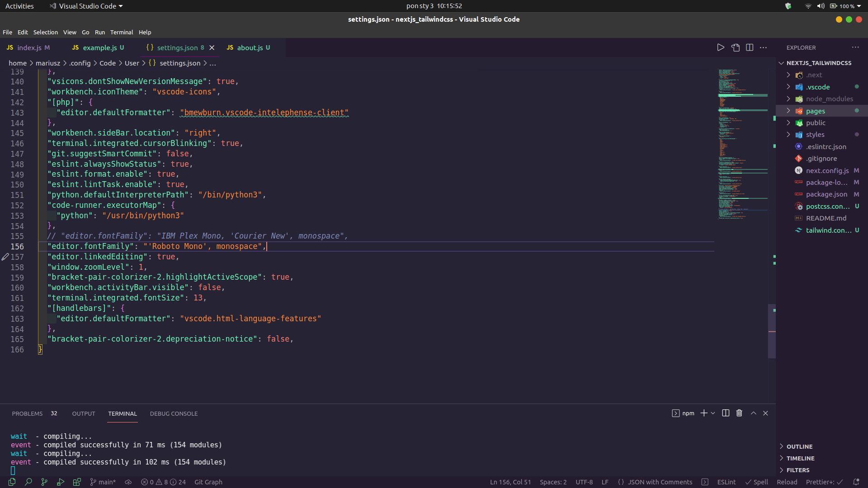Screen dimensions: 868x488
Task: Open next.config.js in the explorer
Action: tap(827, 171)
